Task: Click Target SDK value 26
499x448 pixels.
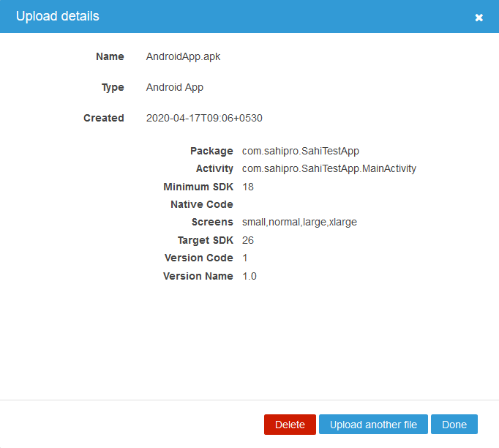Action: point(248,240)
